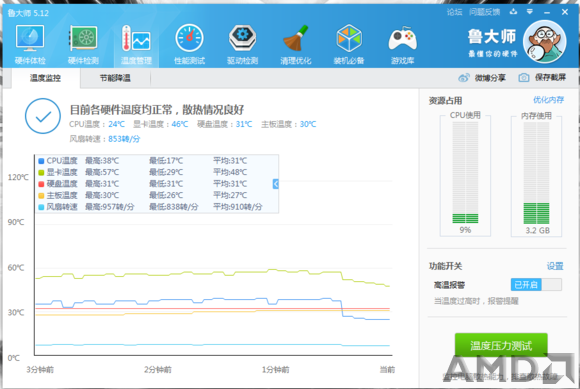Screen dimensions: 580x389
Task: Click the 鲁大师 avatar picture
Action: coord(544,42)
